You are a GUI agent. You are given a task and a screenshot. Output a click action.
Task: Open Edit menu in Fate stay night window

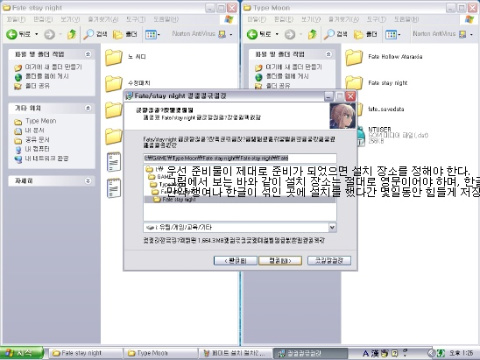tap(43, 19)
